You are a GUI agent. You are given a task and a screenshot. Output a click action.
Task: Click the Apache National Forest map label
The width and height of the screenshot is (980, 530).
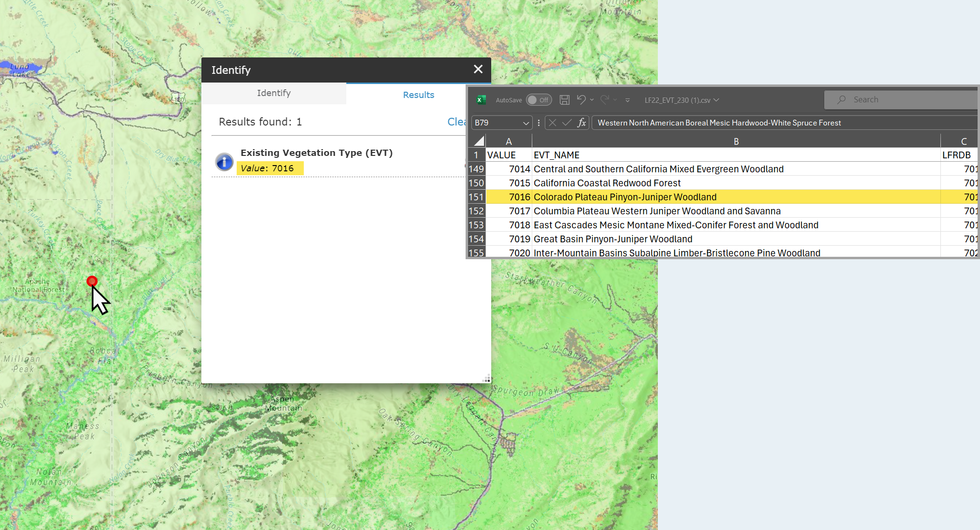tap(39, 285)
